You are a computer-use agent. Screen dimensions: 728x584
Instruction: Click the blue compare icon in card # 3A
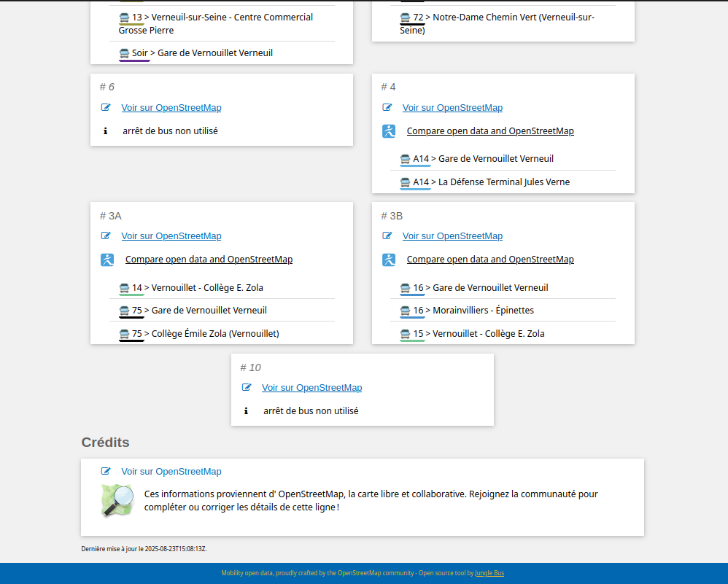click(x=107, y=260)
